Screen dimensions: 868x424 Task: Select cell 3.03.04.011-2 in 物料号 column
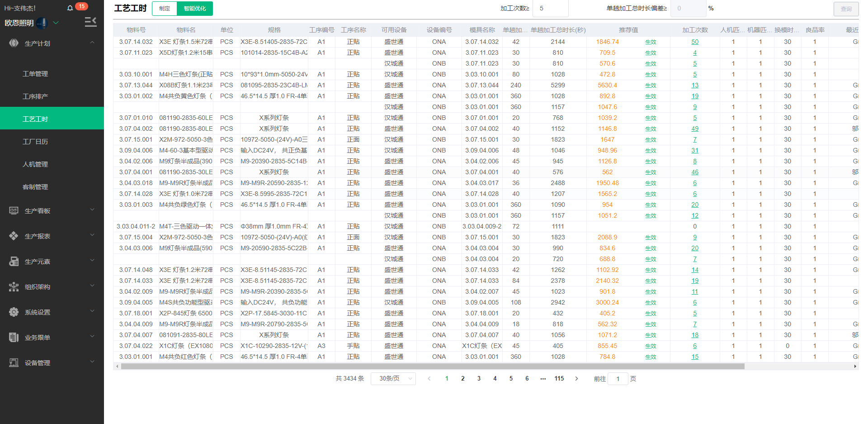136,226
